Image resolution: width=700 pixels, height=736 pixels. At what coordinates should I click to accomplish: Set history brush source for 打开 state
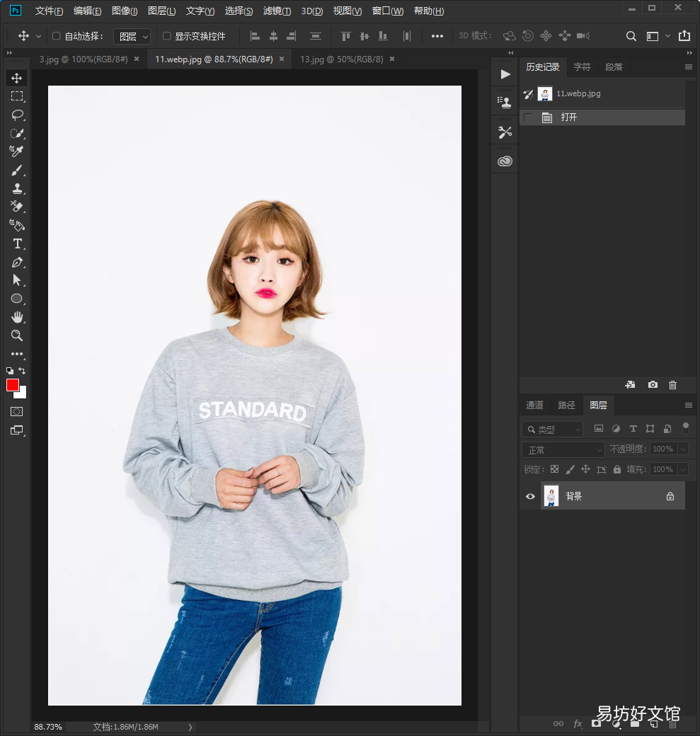click(x=528, y=117)
